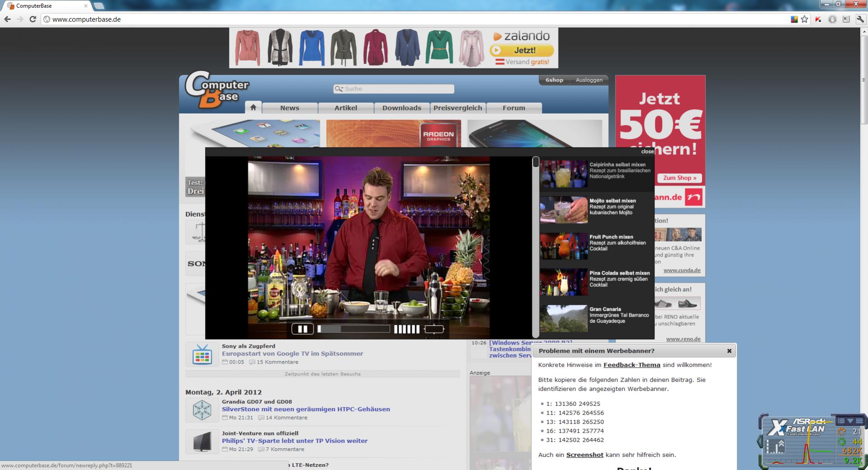Open the 6shop user link
Screen dimensions: 868x470
click(554, 80)
